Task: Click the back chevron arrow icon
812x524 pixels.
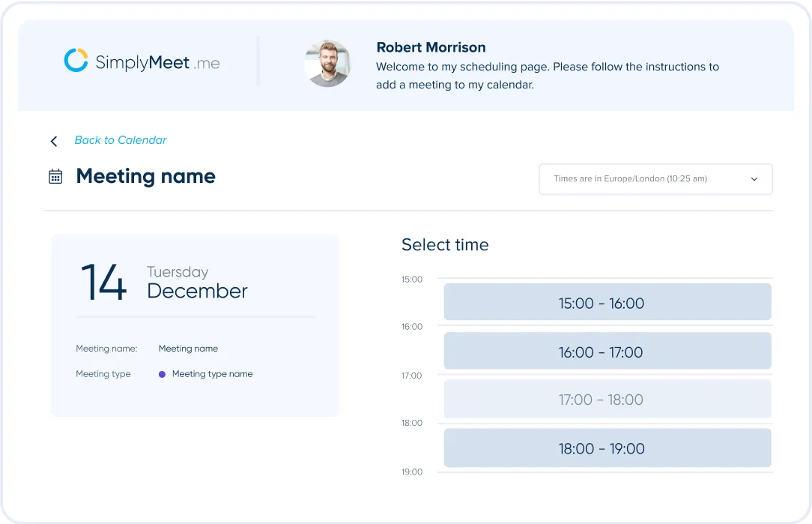Action: point(54,141)
